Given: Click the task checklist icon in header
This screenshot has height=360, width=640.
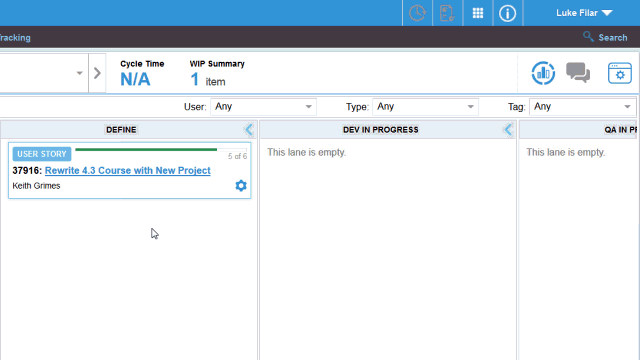Looking at the screenshot, I should pyautogui.click(x=447, y=13).
